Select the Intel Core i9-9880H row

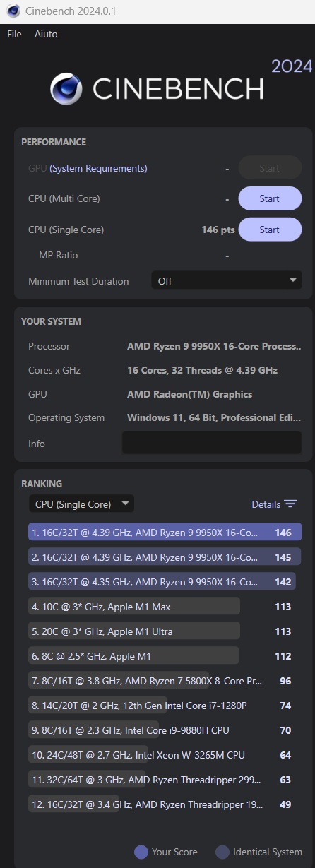point(165,730)
